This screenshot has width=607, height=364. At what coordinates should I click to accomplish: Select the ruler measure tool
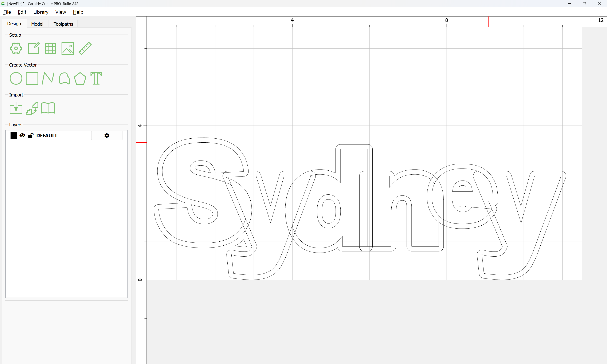click(85, 48)
